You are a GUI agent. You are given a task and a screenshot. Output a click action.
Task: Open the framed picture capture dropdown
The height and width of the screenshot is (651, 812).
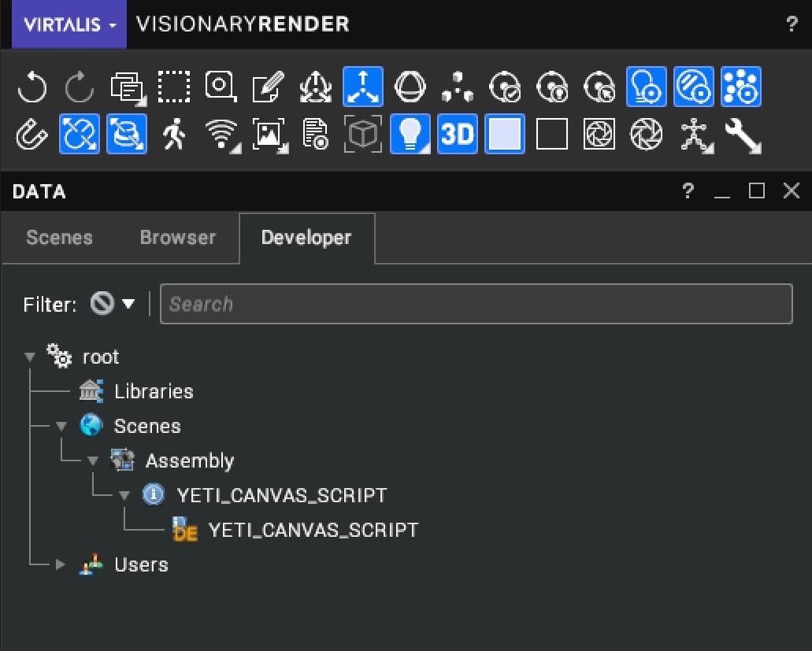point(269,135)
